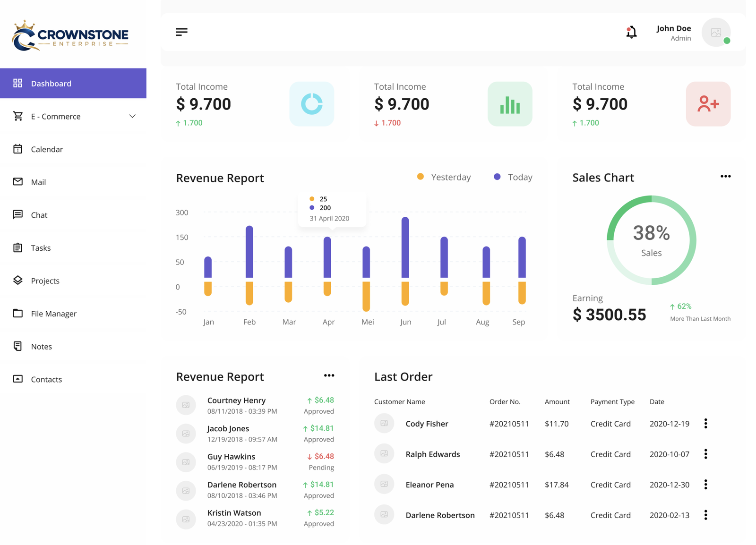Click the Projects layers icon
This screenshot has width=756, height=545.
[17, 280]
